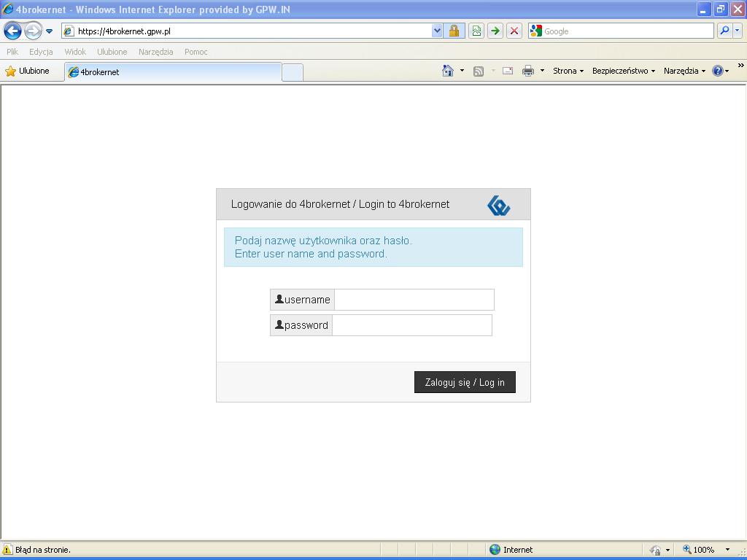Show more command bar items chevron
The width and height of the screenshot is (747, 560).
coord(741,66)
